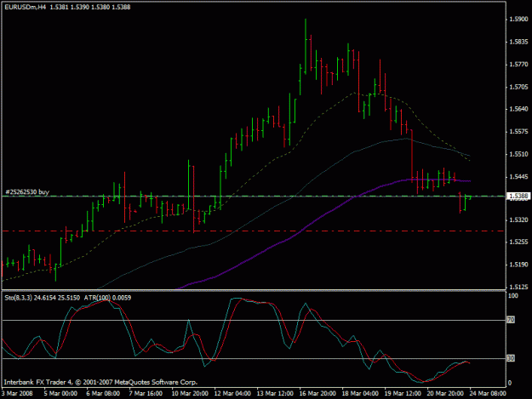Click the 1.5835 price axis label

point(518,42)
